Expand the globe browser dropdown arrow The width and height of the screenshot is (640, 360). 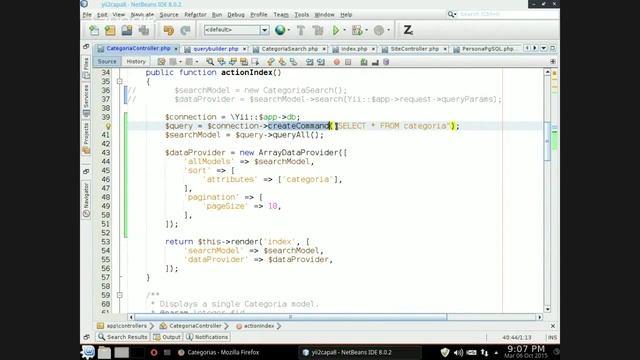(x=289, y=30)
